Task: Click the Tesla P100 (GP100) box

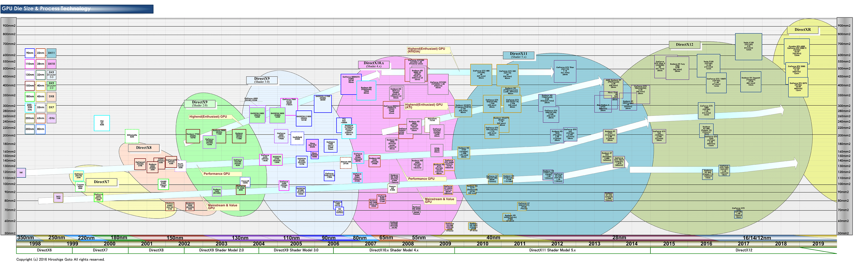Action: 708,66
